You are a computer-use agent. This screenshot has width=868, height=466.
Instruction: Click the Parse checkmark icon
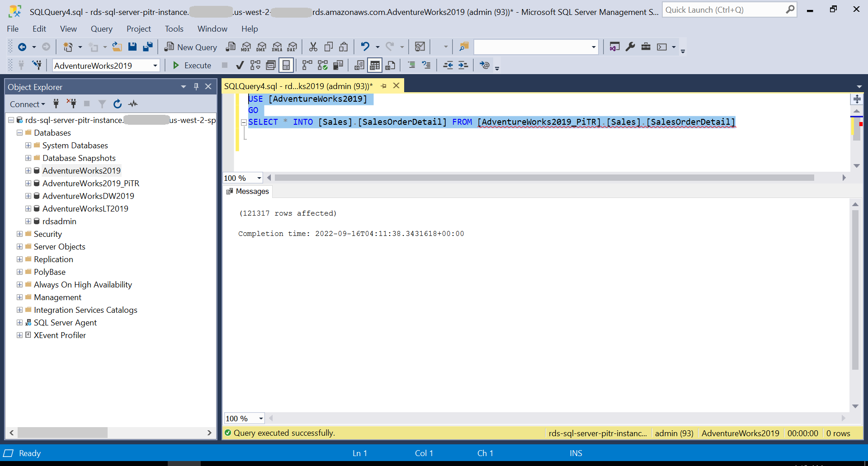coord(240,66)
